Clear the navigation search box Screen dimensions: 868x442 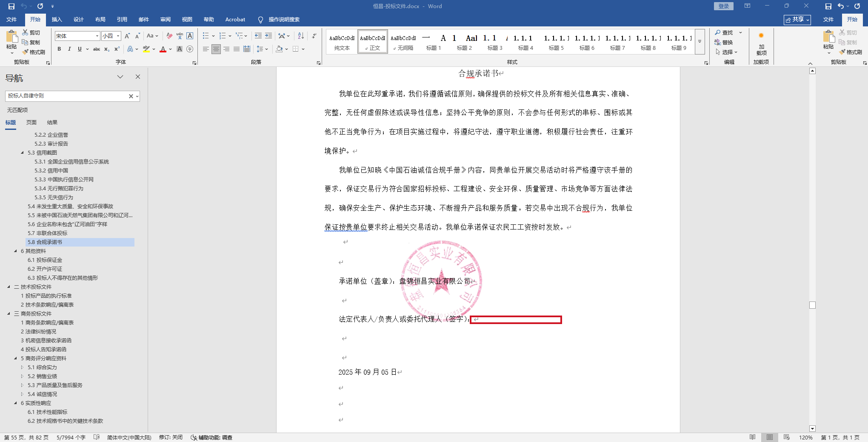point(131,96)
